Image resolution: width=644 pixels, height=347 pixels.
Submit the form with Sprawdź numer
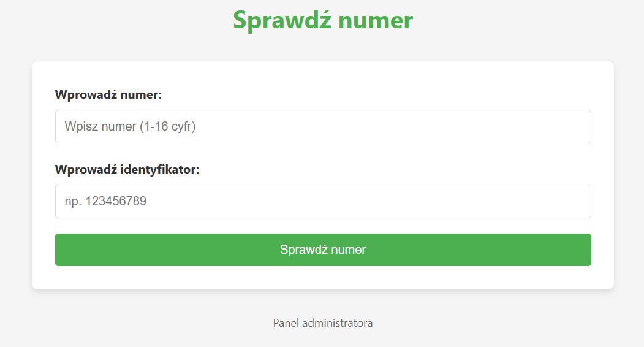click(323, 250)
